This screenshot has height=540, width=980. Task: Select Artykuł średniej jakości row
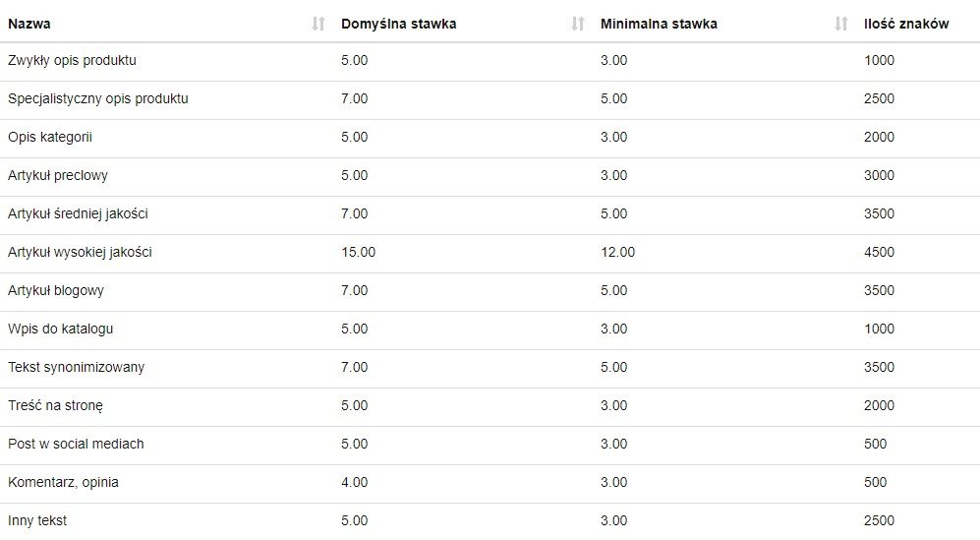point(78,213)
